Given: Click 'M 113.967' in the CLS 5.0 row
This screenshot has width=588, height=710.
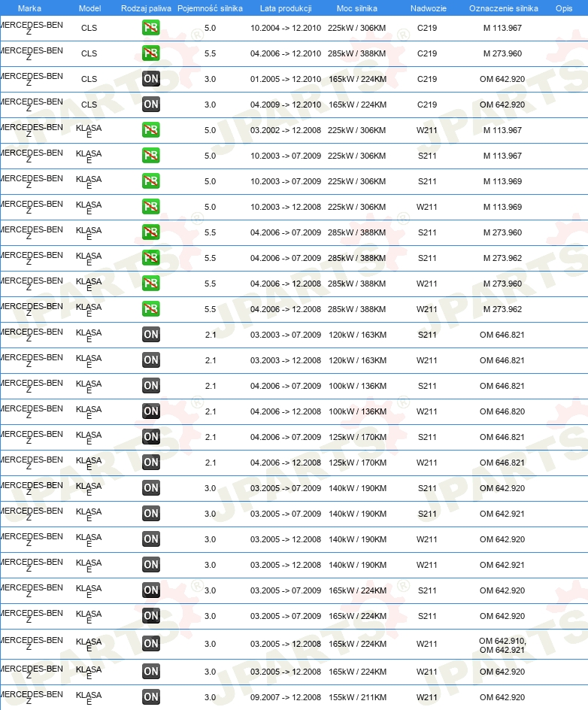Looking at the screenshot, I should (x=502, y=28).
